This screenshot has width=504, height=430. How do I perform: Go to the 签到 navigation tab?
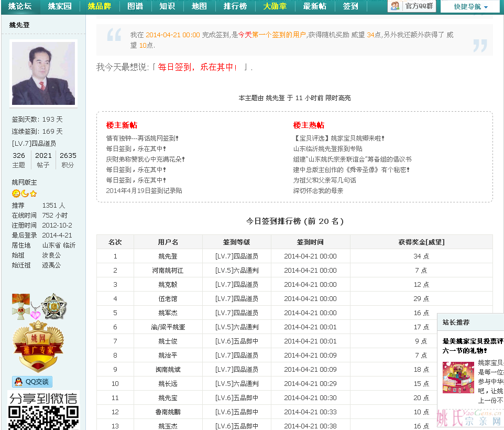(350, 6)
